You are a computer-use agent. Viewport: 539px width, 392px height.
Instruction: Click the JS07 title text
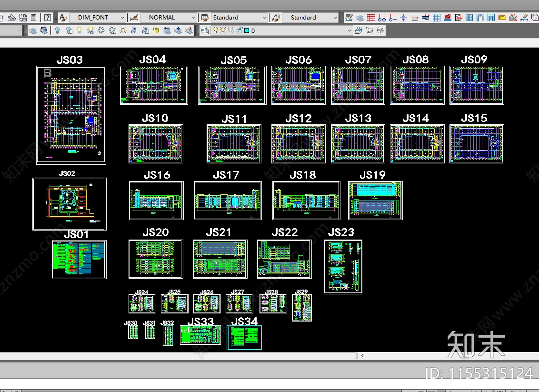pos(358,60)
